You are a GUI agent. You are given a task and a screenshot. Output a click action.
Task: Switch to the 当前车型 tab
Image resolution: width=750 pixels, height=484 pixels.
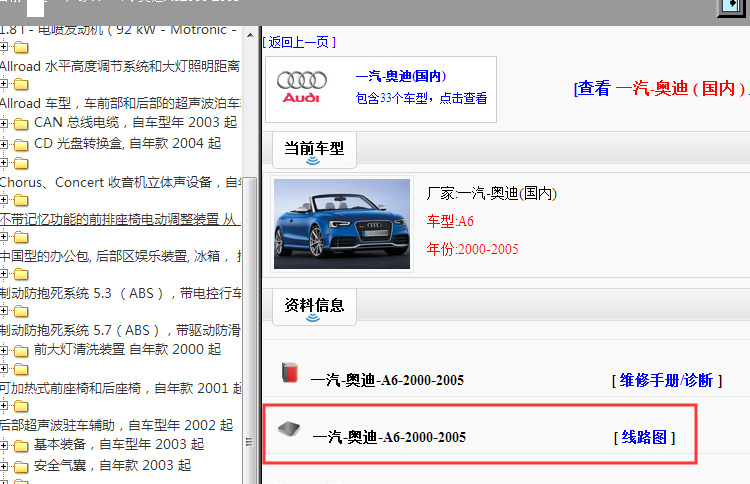tap(314, 150)
